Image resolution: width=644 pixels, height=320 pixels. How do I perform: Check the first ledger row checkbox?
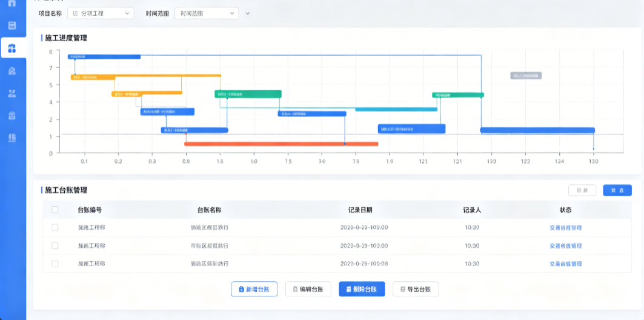[55, 227]
